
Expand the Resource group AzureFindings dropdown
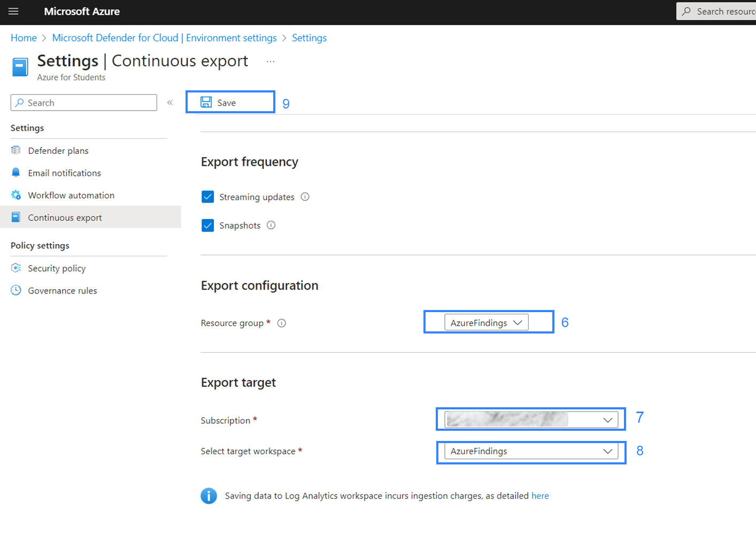click(487, 322)
